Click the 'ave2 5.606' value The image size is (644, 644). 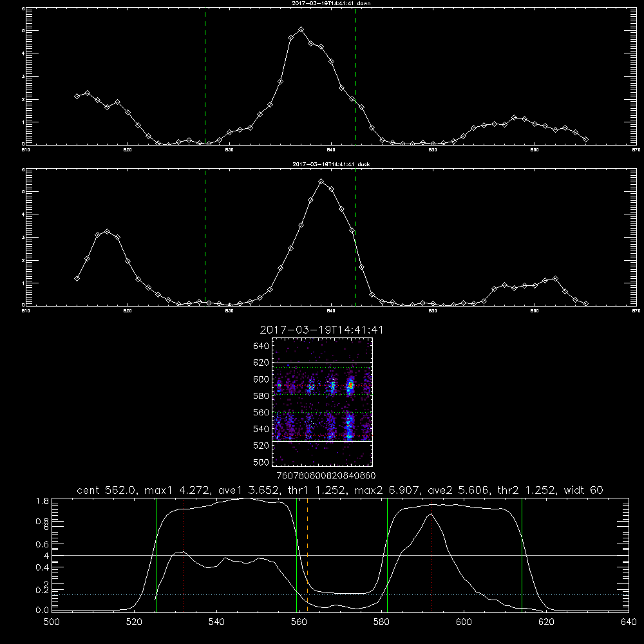(x=458, y=490)
